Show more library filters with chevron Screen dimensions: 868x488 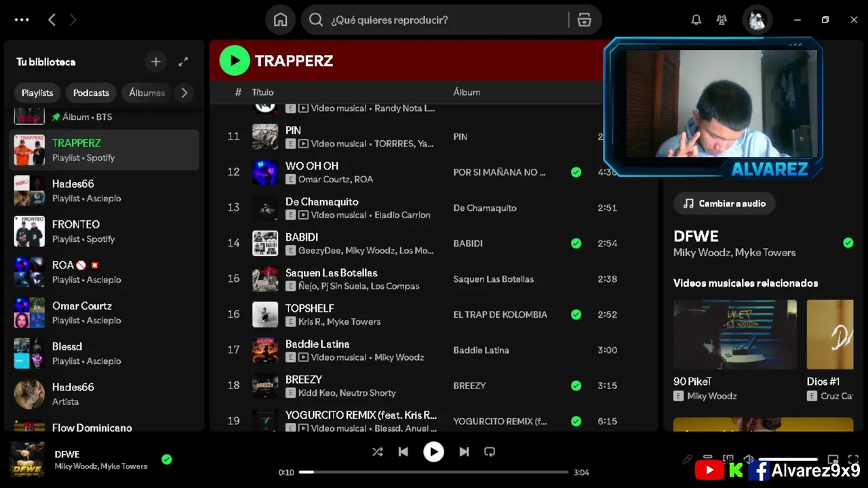pyautogui.click(x=184, y=93)
